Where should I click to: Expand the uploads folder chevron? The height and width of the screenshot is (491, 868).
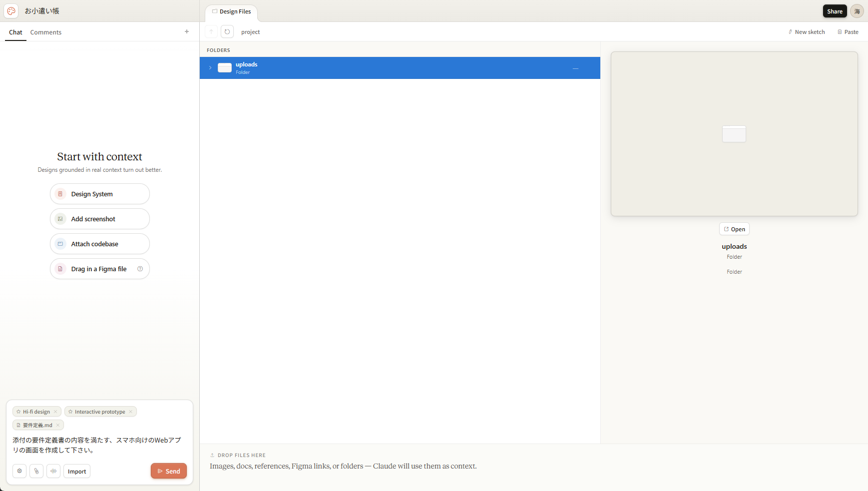(210, 68)
